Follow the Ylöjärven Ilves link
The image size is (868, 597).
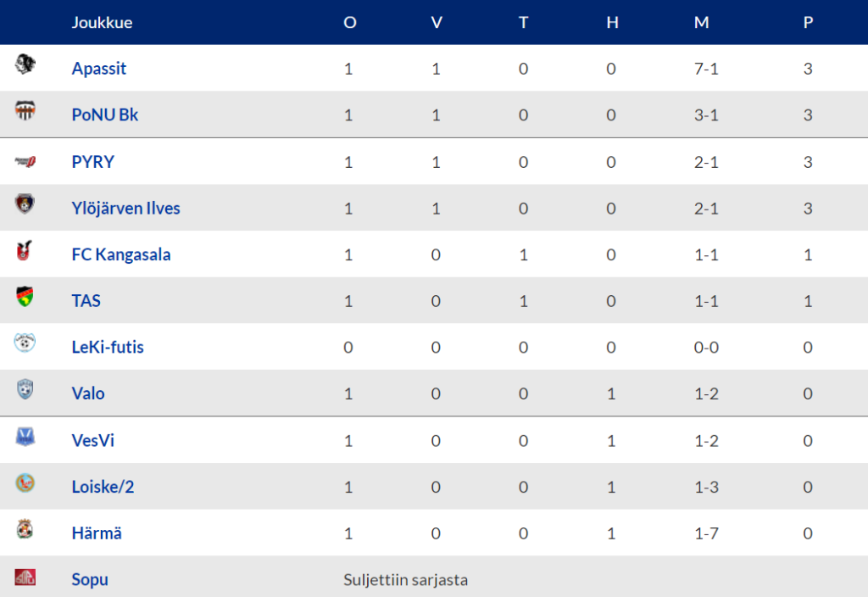tap(125, 209)
